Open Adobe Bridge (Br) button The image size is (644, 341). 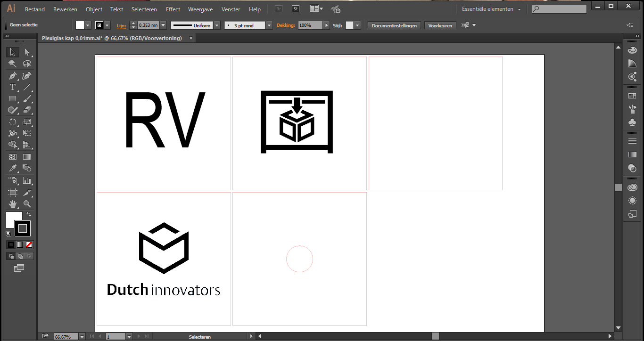tap(279, 9)
